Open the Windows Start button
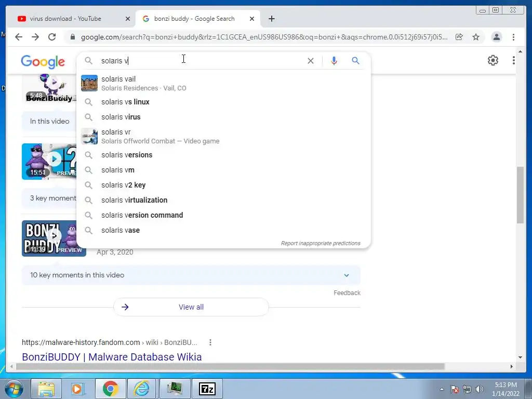Image resolution: width=532 pixels, height=399 pixels. [x=14, y=389]
